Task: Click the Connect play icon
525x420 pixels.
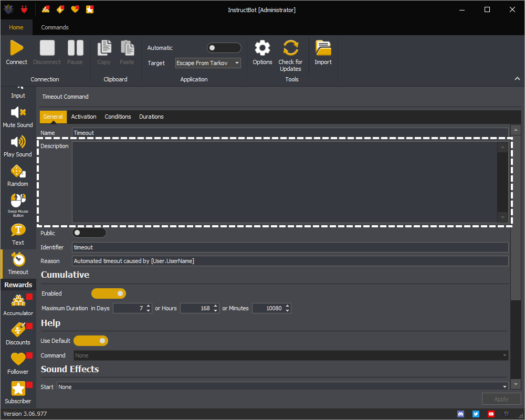Action: coord(16,48)
